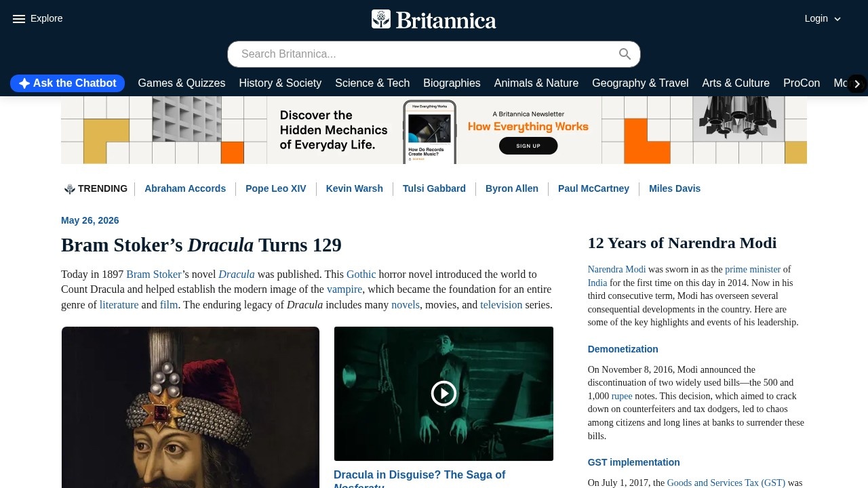Follow the Gothic link
This screenshot has width=868, height=488.
coord(361,274)
